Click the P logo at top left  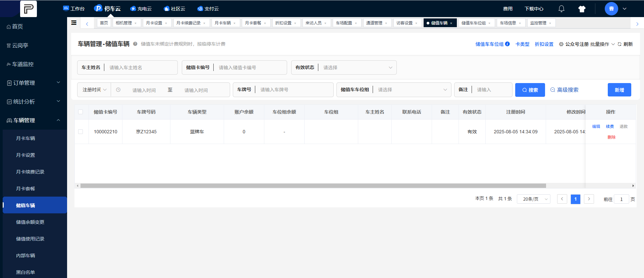29,9
